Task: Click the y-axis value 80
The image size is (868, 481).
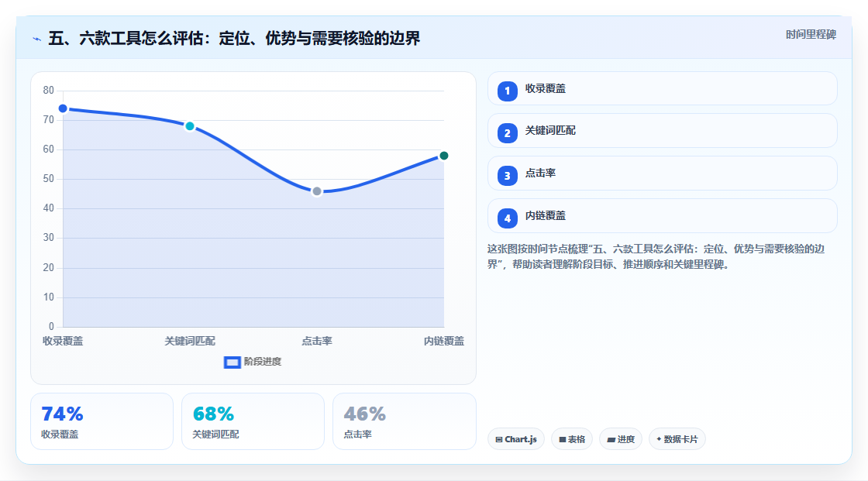Action: click(x=49, y=90)
